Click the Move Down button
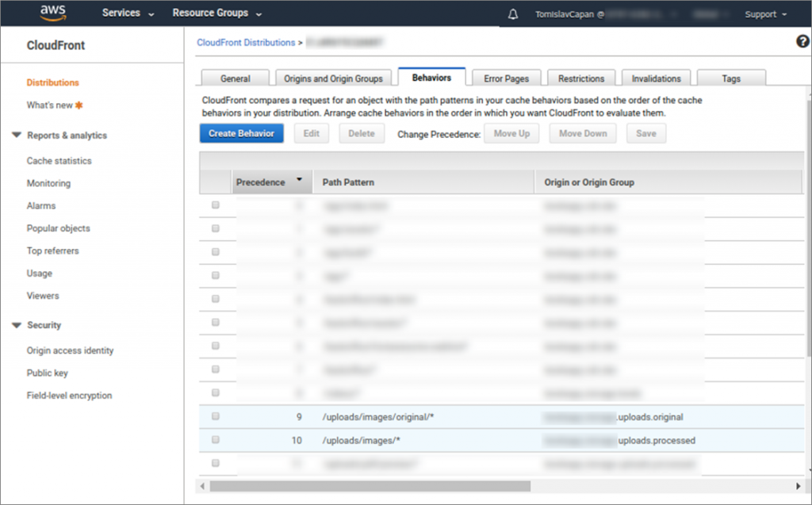 [582, 132]
